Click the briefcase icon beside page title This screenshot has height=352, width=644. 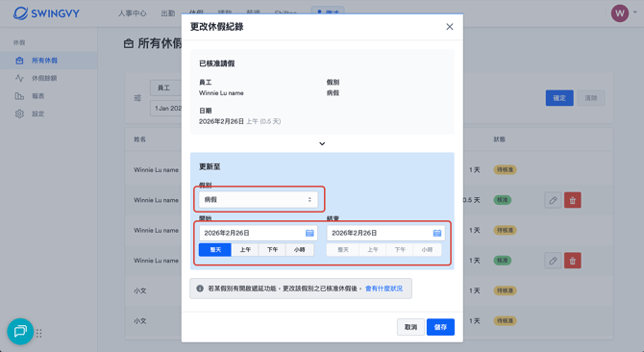[129, 43]
